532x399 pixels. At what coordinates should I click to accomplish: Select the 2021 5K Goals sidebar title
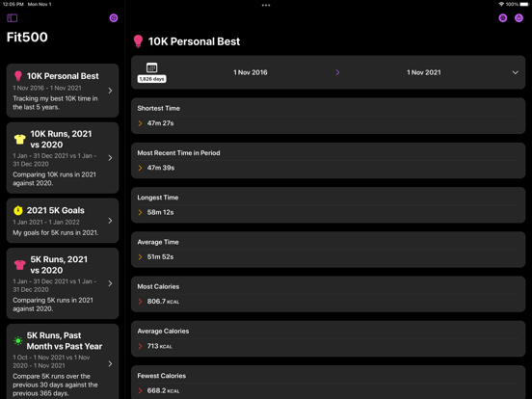(56, 210)
